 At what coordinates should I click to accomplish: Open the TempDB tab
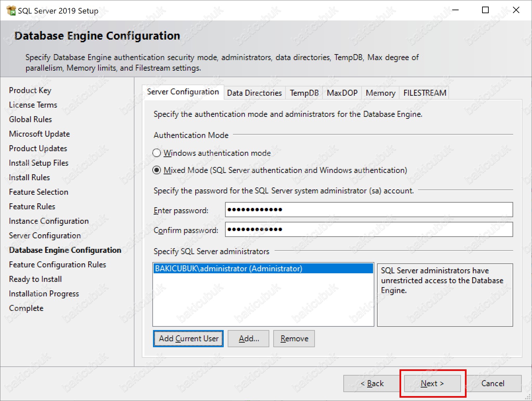pyautogui.click(x=304, y=93)
